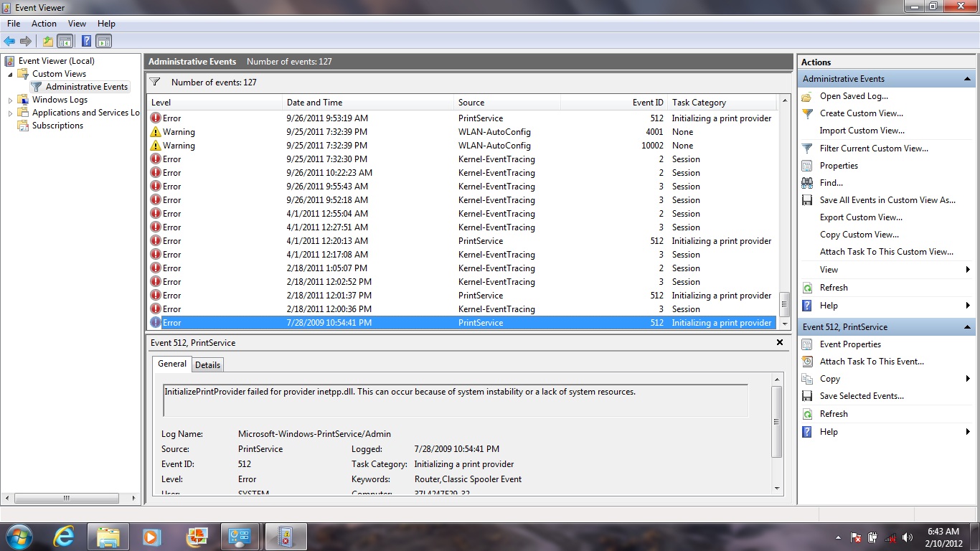Click the Windows Start orb
Viewport: 980px width, 551px height.
[x=19, y=536]
